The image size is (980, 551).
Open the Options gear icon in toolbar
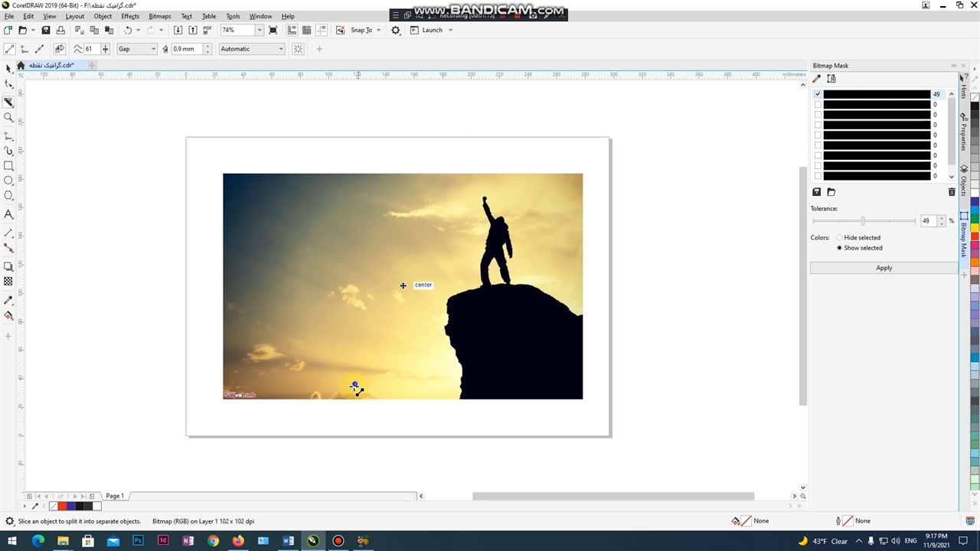tap(396, 30)
